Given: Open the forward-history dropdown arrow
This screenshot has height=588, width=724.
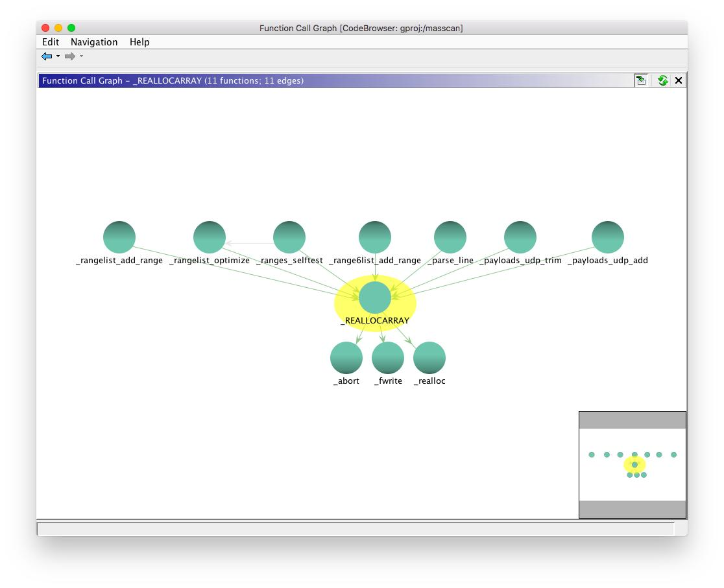Looking at the screenshot, I should (x=80, y=56).
